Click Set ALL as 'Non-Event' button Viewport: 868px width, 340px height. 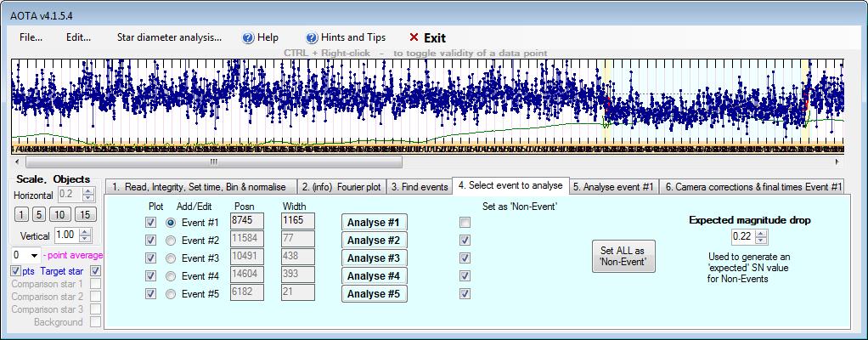[x=623, y=257]
